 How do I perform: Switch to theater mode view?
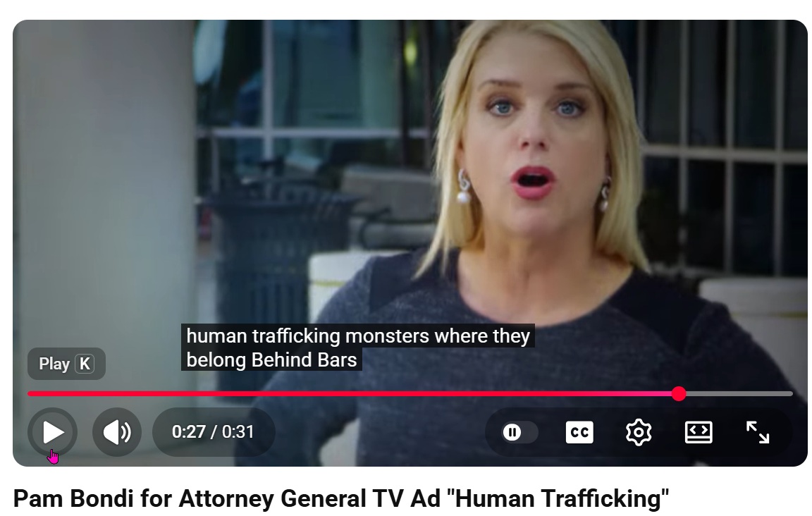(x=698, y=432)
